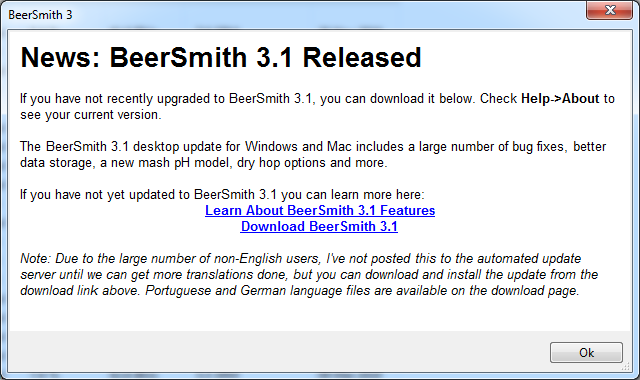Click the News: BeerSmith 3.1 Released heading
Screen dimensions: 640x380
221,57
